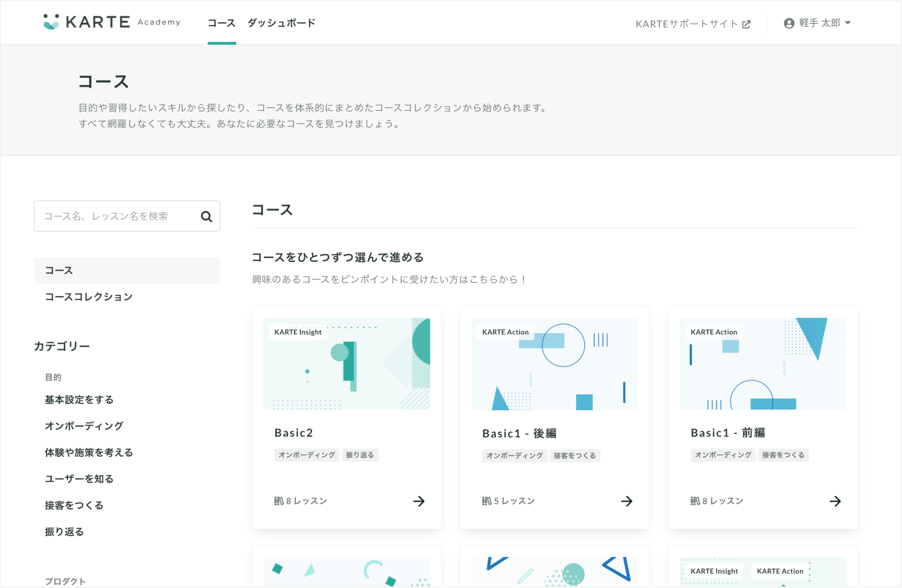Open the Basic1 - 前編 course thumbnail
902x588 pixels.
763,364
